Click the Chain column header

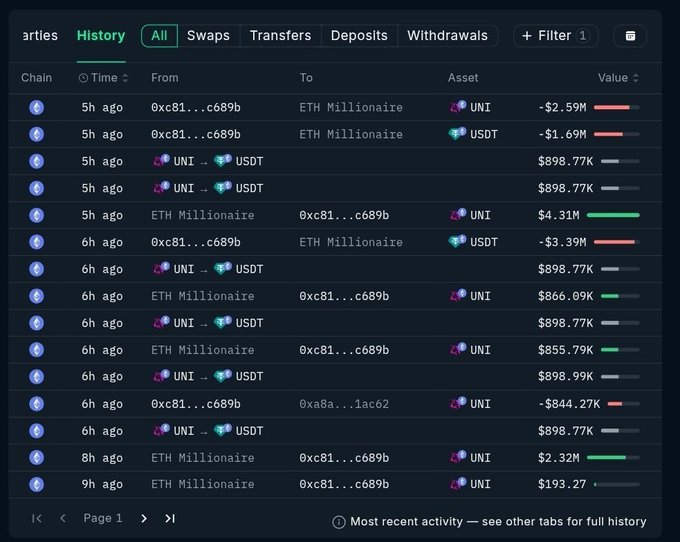click(36, 78)
